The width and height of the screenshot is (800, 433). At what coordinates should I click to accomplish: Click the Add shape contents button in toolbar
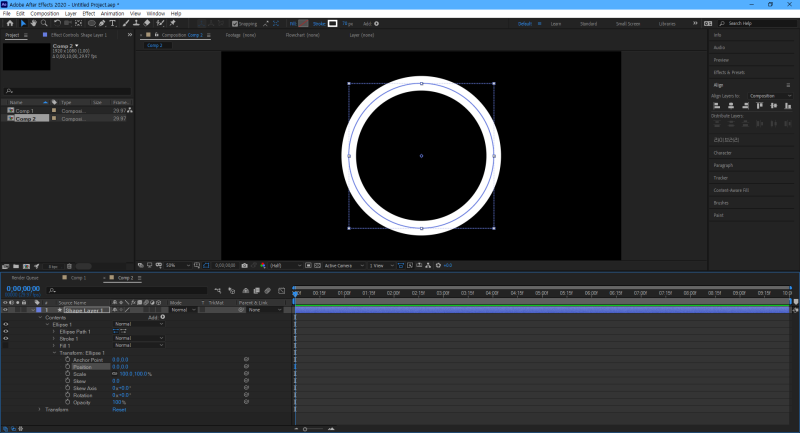pos(377,23)
